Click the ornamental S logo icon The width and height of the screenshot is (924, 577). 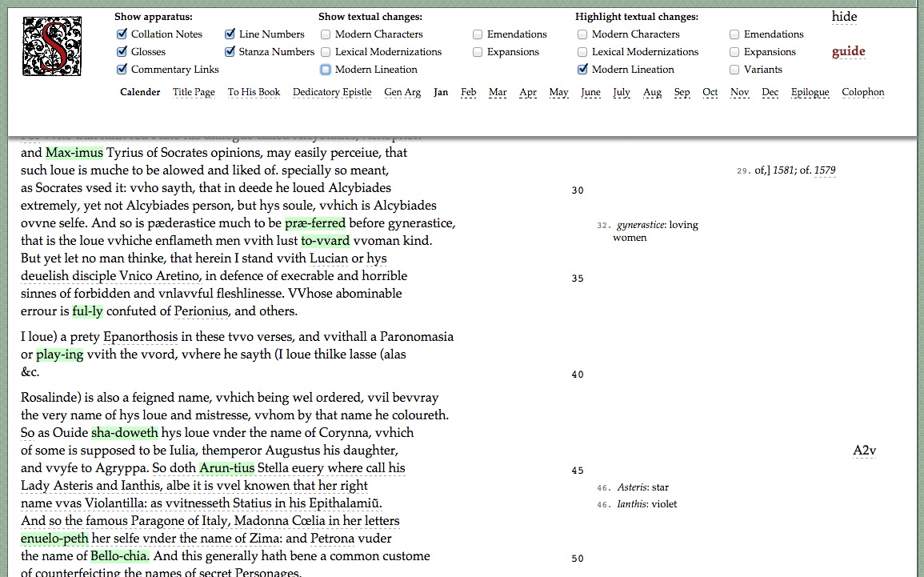click(52, 46)
